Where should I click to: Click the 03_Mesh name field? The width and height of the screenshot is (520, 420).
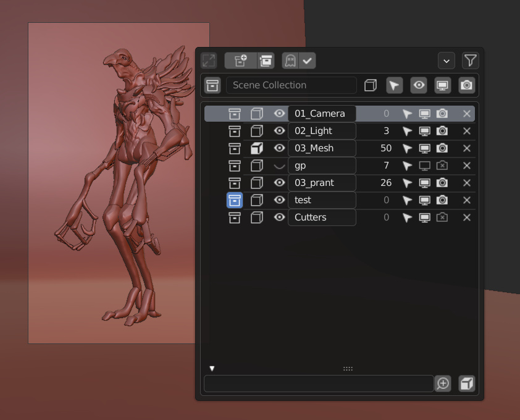click(322, 148)
